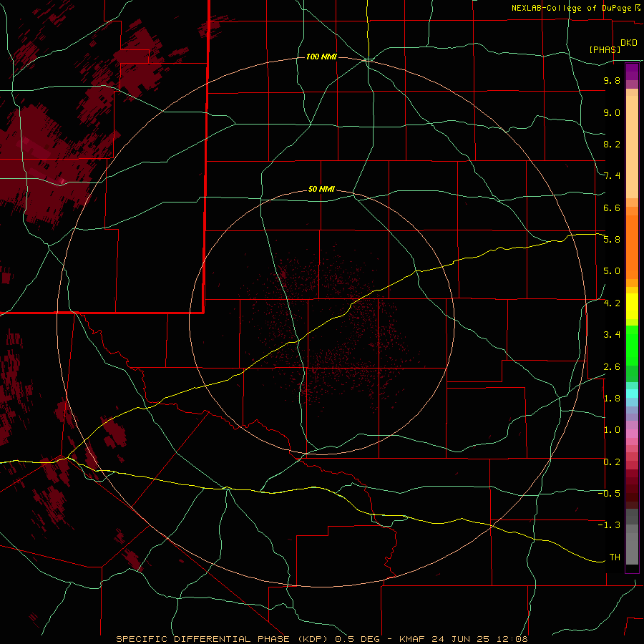Select the 9.0 value on the color scale
Screen dimensions: 644x644
(612, 112)
